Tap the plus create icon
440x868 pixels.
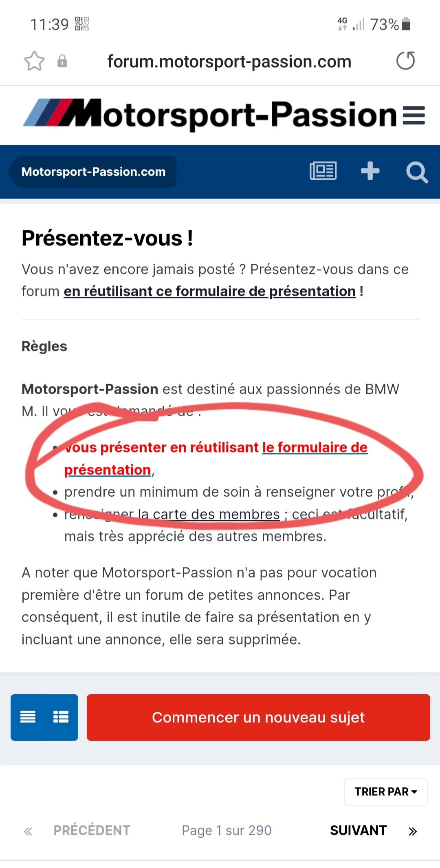click(x=370, y=171)
